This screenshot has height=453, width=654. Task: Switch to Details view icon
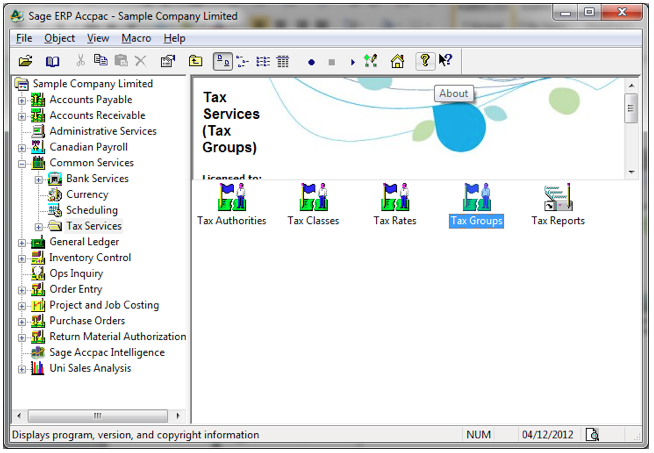click(x=283, y=62)
